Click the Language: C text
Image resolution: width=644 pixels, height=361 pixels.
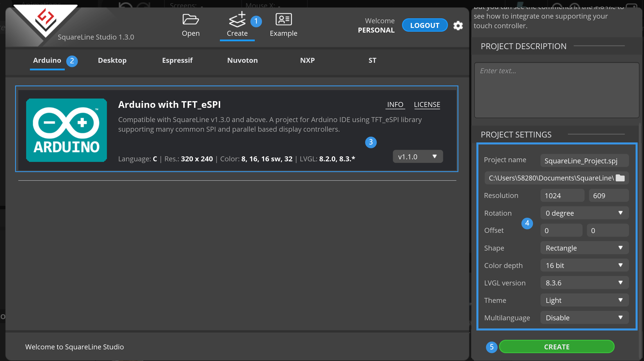click(138, 159)
